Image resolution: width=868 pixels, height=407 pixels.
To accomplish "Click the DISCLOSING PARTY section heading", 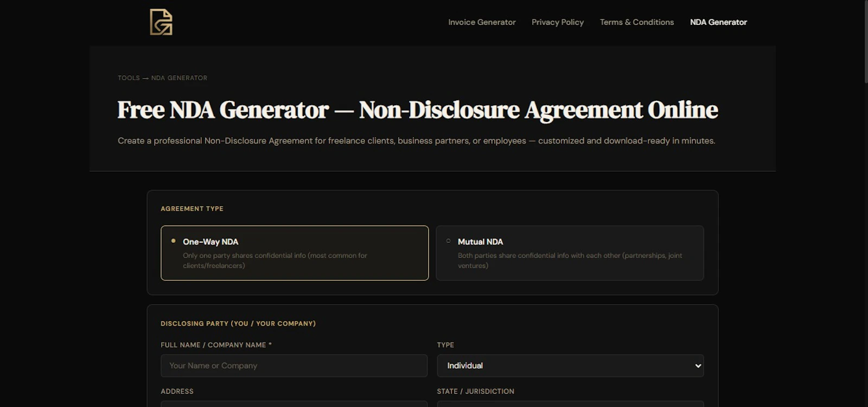I will click(238, 324).
